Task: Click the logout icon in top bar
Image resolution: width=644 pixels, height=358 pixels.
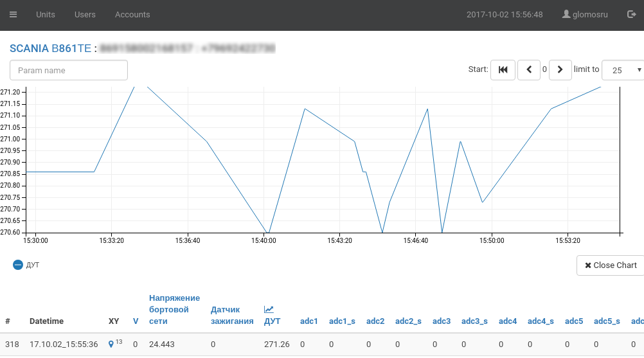Action: pos(631,14)
